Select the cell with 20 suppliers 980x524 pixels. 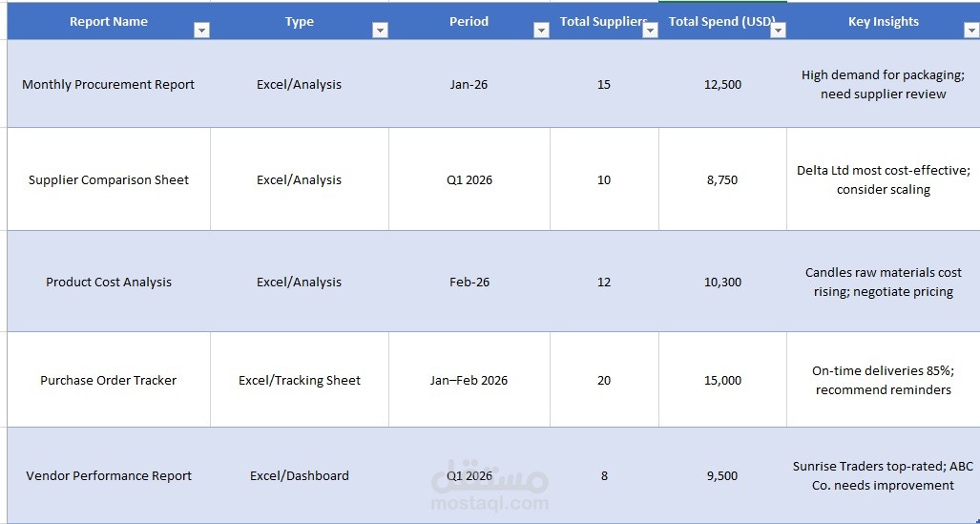coord(604,381)
